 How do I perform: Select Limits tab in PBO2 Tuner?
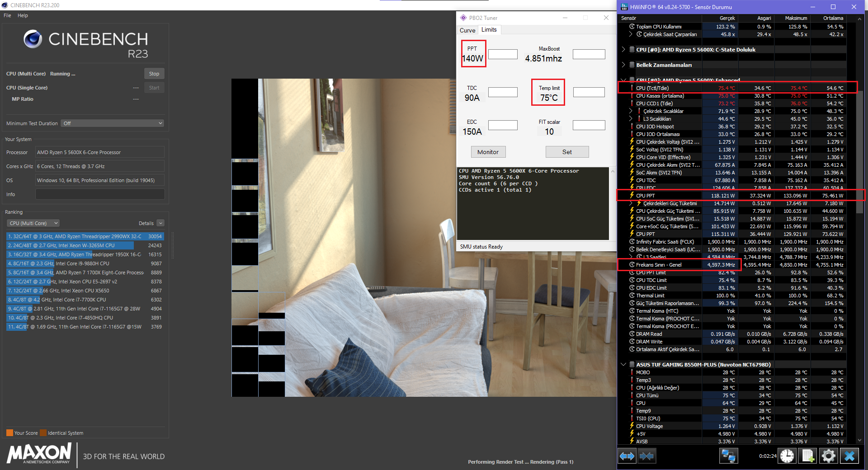point(489,29)
